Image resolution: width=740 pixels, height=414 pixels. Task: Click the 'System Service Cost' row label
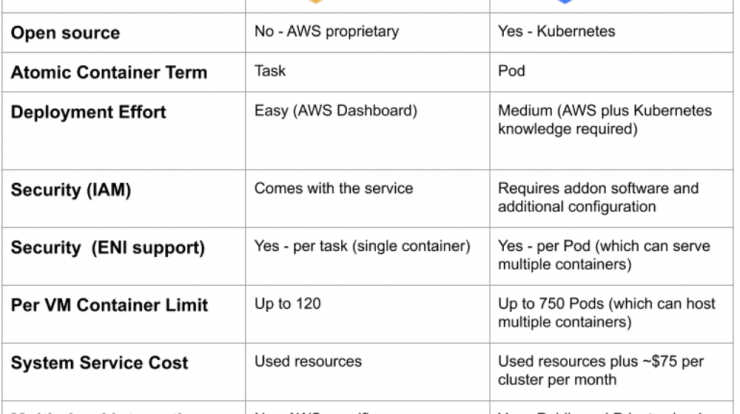[x=99, y=363]
